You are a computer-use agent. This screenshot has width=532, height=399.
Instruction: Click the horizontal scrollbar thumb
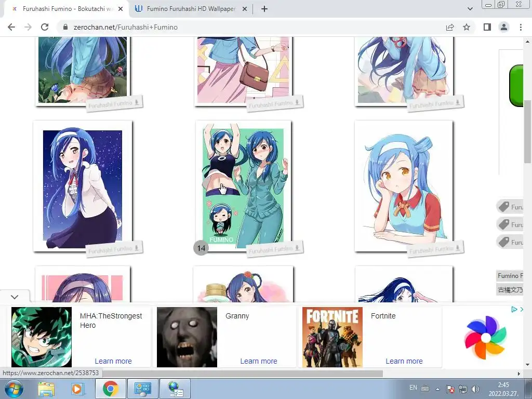[x=242, y=374]
